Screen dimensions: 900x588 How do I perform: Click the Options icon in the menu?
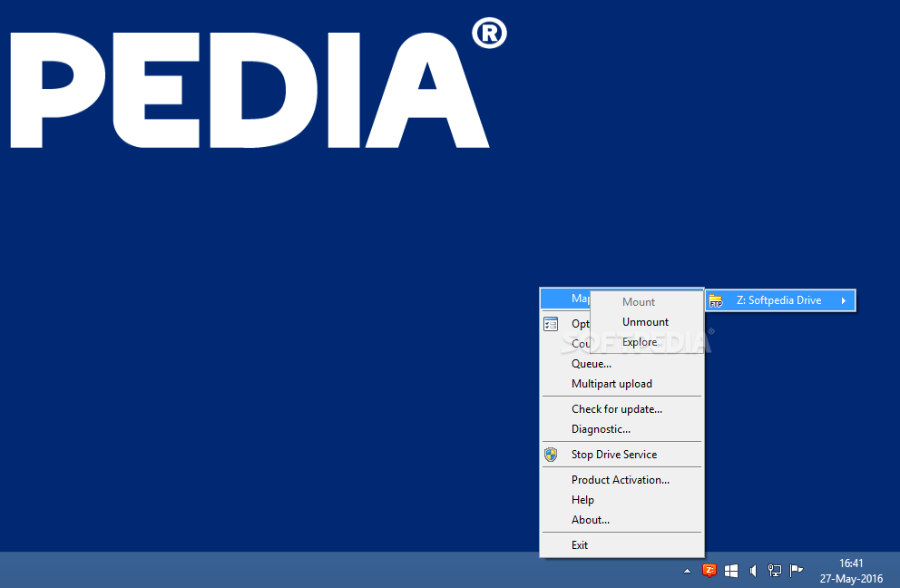(551, 324)
